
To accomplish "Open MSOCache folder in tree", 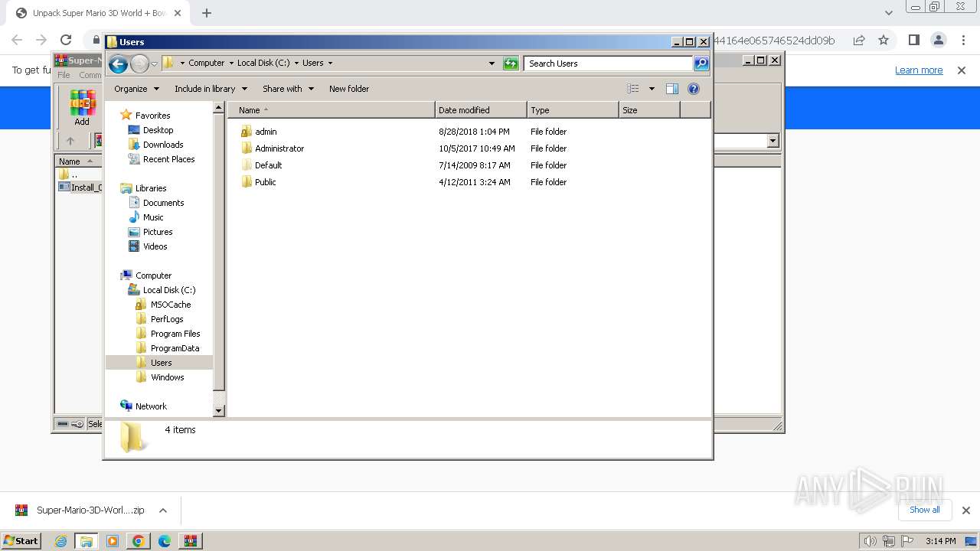I will 171,305.
